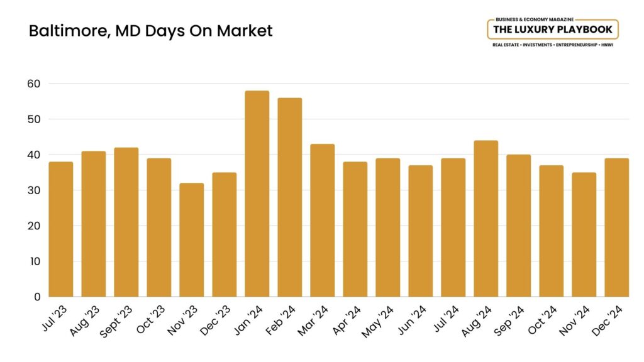The width and height of the screenshot is (644, 362).
Task: Click the 60 y-axis label
Action: (x=34, y=84)
